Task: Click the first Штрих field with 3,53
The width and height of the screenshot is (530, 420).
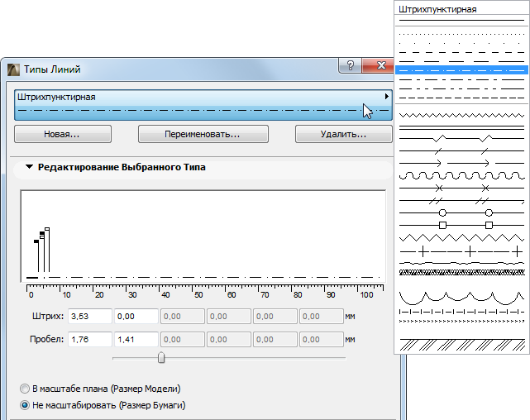Action: point(89,316)
